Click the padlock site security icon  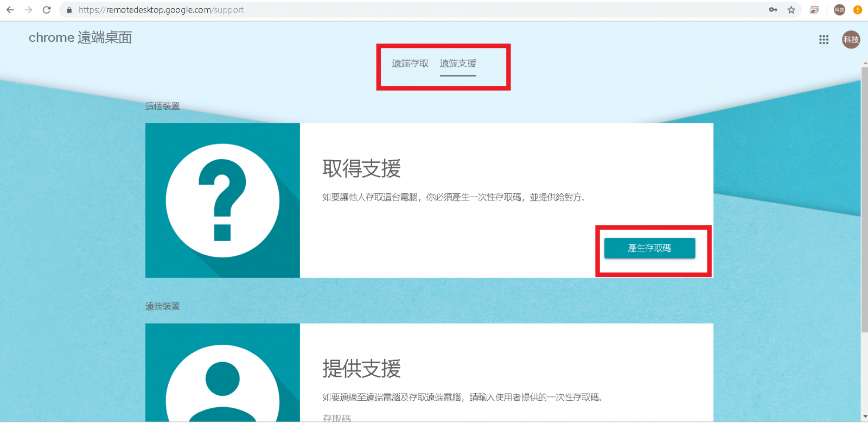point(69,10)
